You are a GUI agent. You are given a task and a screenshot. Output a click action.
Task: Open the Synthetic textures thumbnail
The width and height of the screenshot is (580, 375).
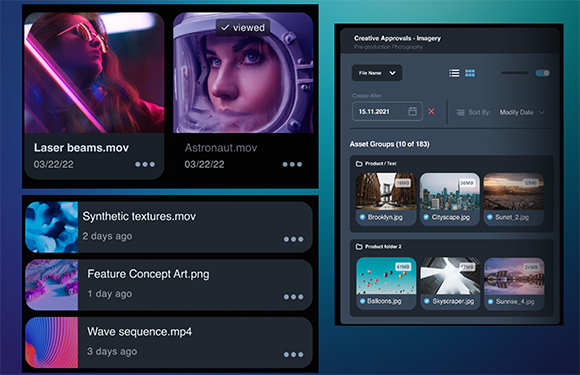(x=52, y=227)
